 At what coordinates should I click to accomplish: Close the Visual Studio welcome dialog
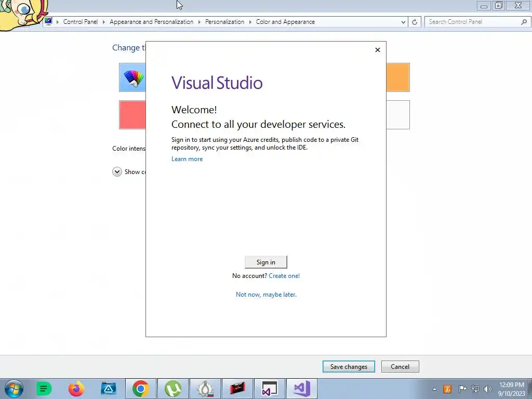click(x=378, y=50)
